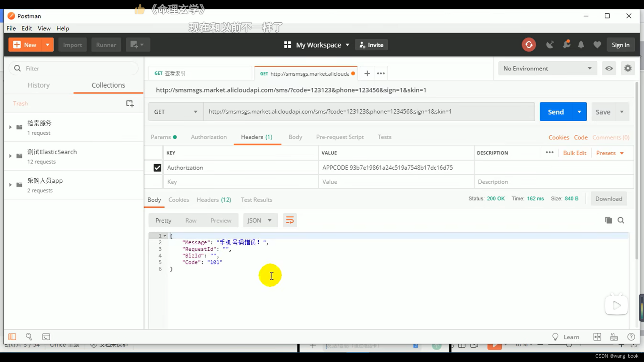Open the GET method dropdown

(176, 112)
